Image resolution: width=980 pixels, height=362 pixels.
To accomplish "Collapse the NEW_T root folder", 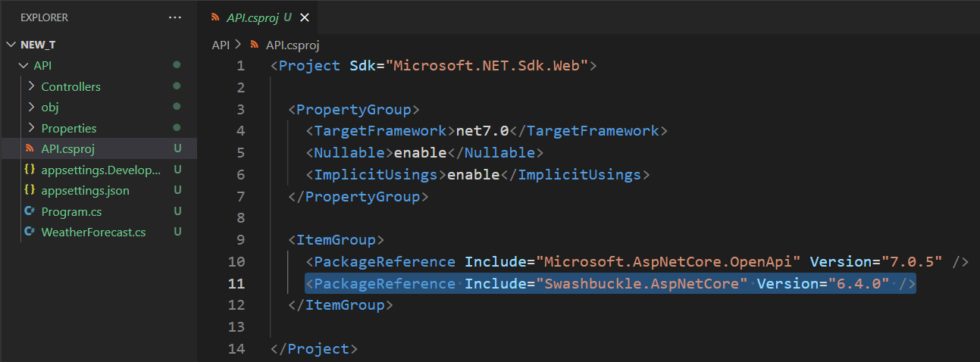I will [x=11, y=45].
